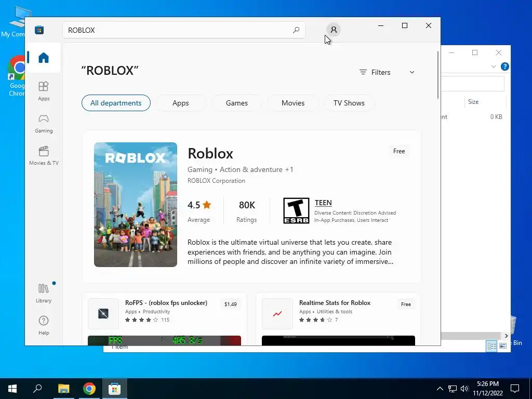Click the ESRB Teen rating badge
Screen dimensions: 532x399
(296, 211)
